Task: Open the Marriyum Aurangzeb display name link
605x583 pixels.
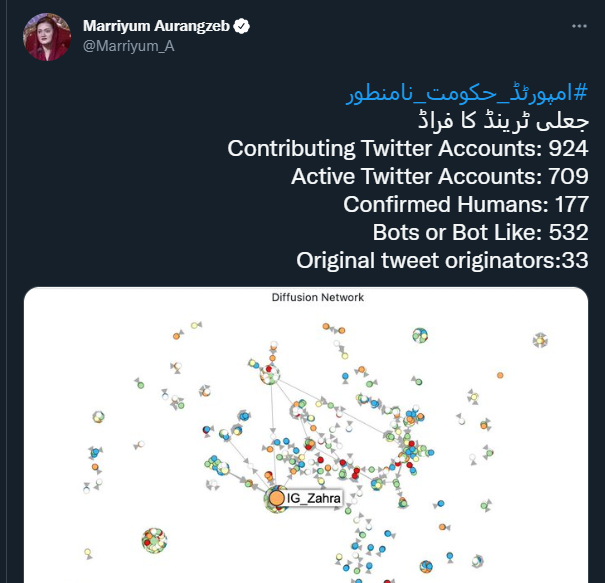Action: pyautogui.click(x=156, y=26)
